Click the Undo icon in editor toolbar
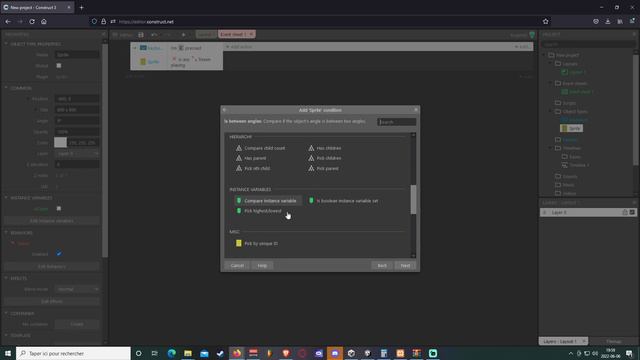 point(154,35)
